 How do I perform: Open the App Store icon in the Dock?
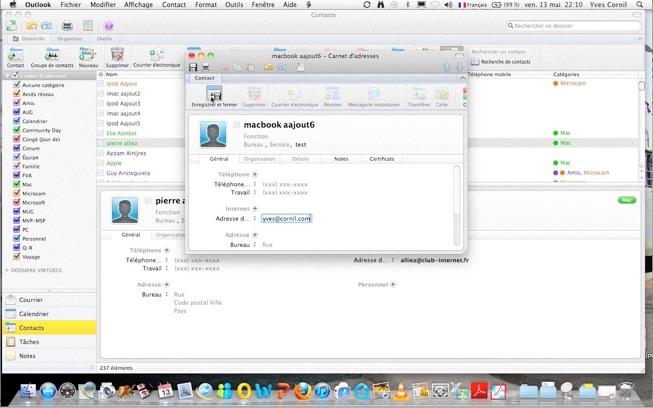pyautogui.click(x=48, y=391)
